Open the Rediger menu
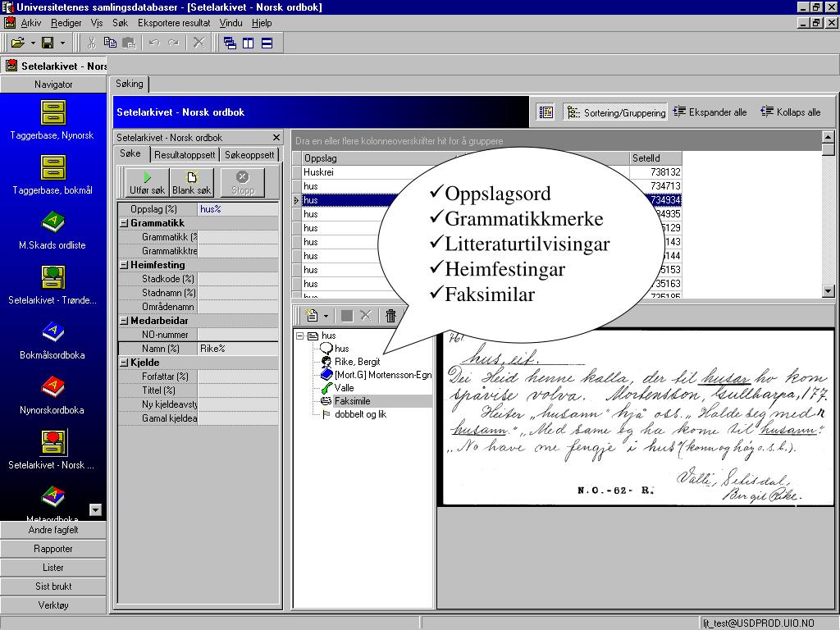 coord(66,23)
